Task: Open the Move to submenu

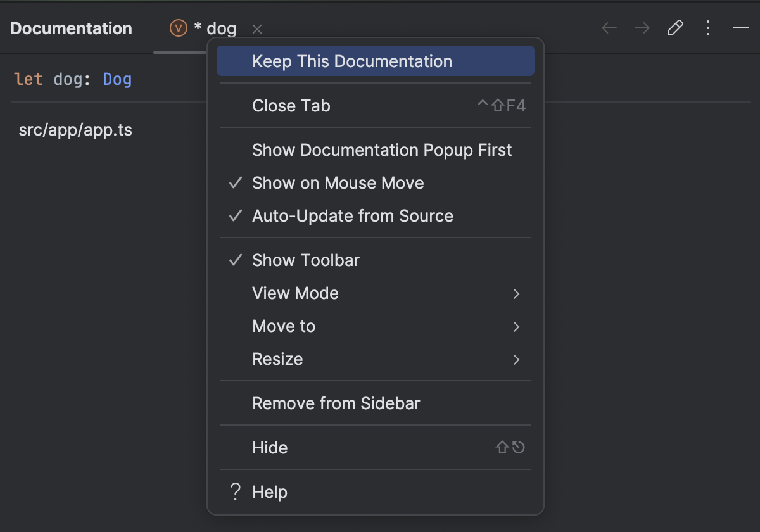Action: pyautogui.click(x=284, y=326)
